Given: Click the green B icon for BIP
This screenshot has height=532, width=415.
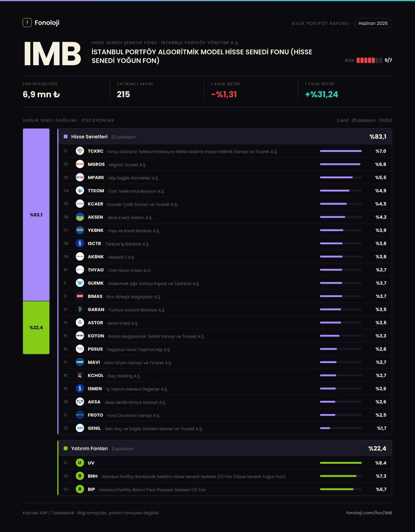Looking at the screenshot, I should click(80, 489).
